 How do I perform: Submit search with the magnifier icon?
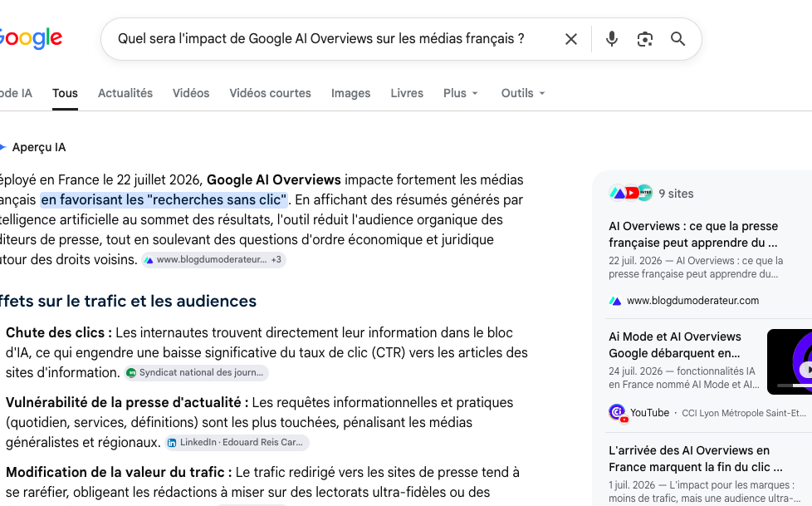coord(677,39)
